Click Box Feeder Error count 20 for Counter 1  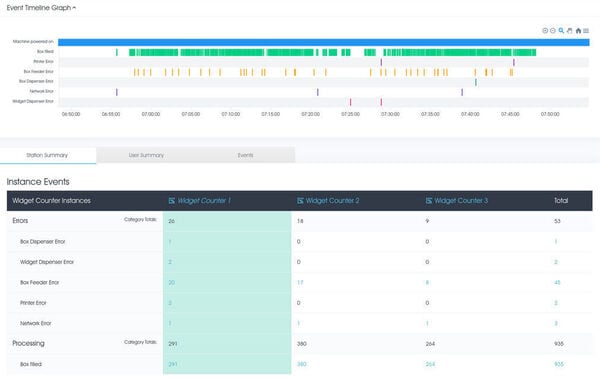click(171, 282)
